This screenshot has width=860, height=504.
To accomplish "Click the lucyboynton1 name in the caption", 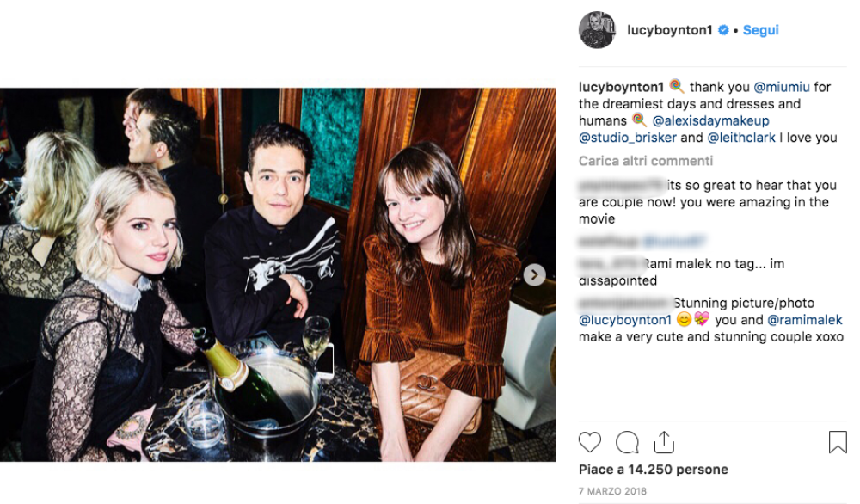I will click(621, 87).
